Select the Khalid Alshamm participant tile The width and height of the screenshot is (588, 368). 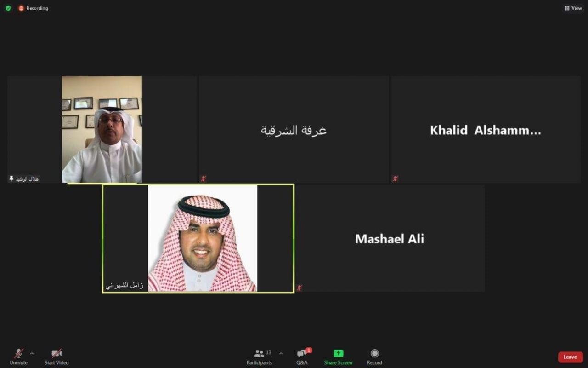pos(486,129)
